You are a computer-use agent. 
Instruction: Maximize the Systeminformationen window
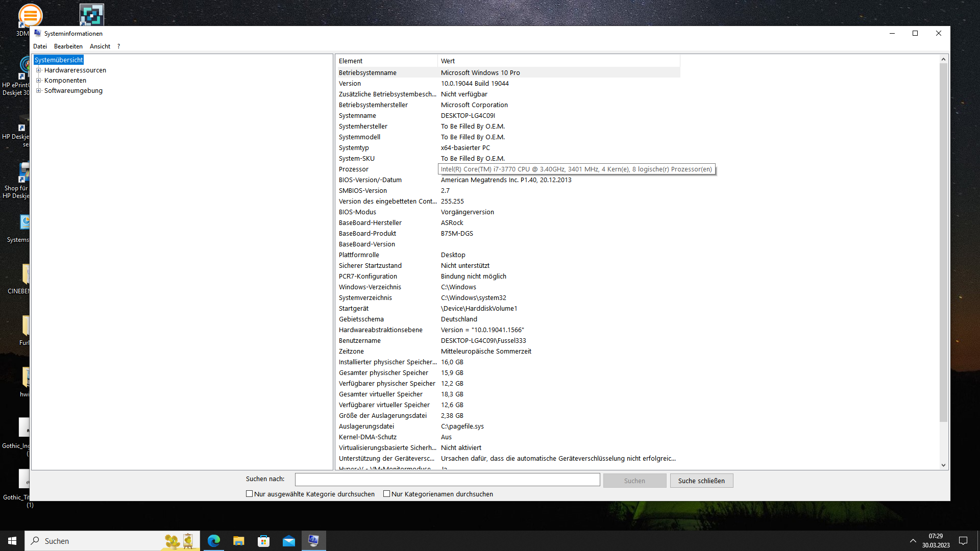pyautogui.click(x=915, y=33)
